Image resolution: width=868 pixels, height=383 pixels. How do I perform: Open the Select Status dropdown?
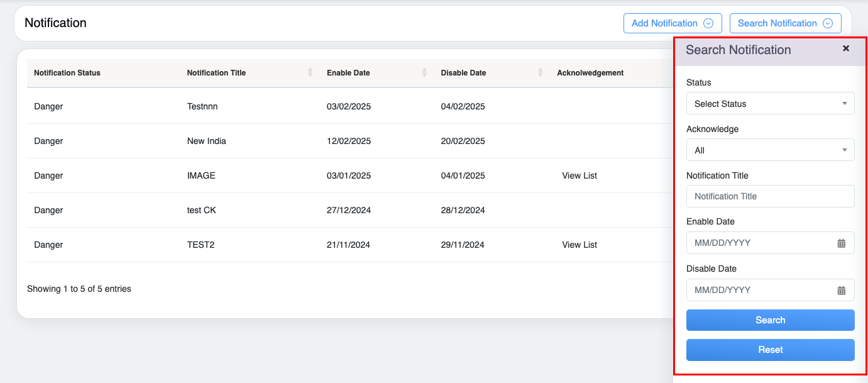tap(770, 104)
